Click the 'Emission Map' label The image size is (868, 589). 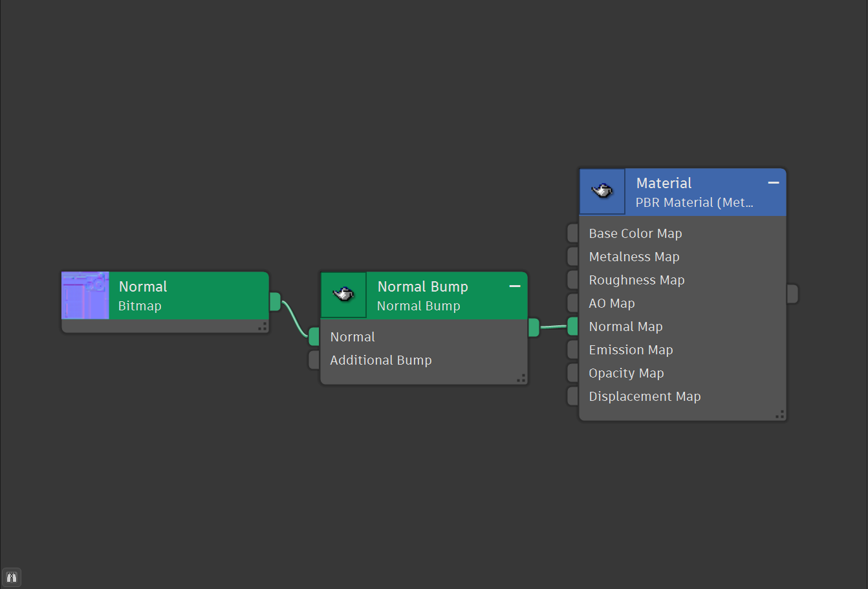click(x=631, y=350)
